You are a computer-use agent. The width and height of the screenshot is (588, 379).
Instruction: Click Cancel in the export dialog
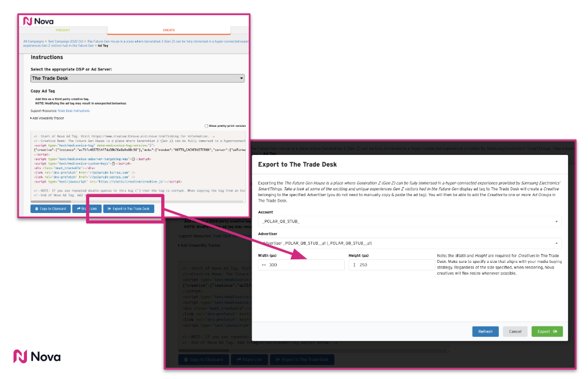coord(515,331)
